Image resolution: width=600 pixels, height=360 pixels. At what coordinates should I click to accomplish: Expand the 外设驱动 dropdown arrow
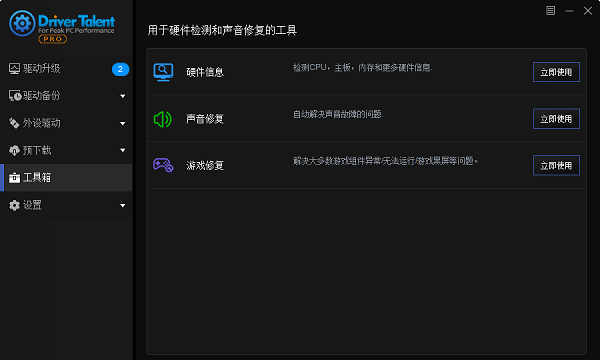point(122,124)
